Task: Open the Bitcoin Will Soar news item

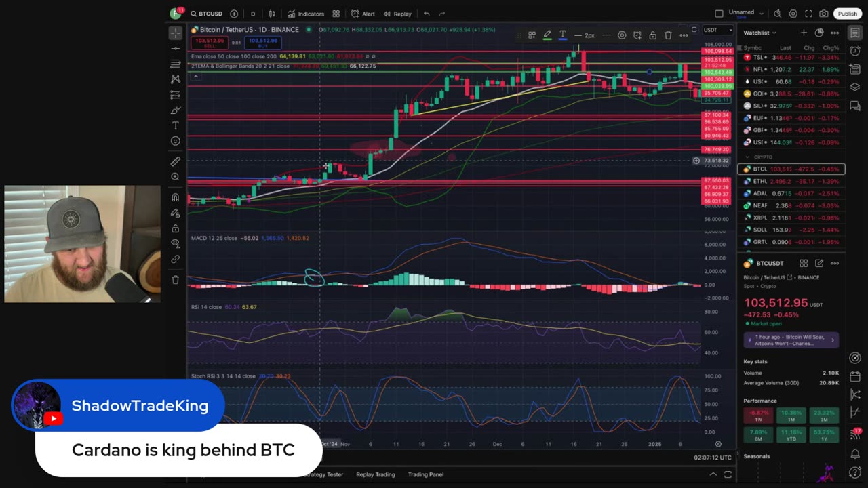Action: point(791,340)
